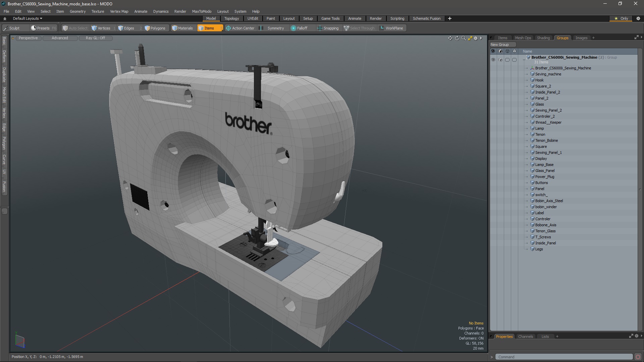Select the Sculpt tool
The height and width of the screenshot is (362, 644).
[12, 28]
